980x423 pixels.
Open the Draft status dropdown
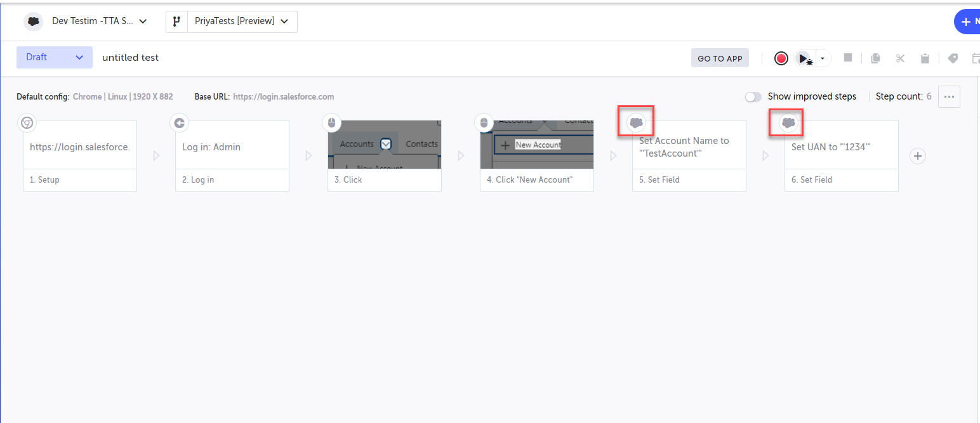click(x=55, y=57)
